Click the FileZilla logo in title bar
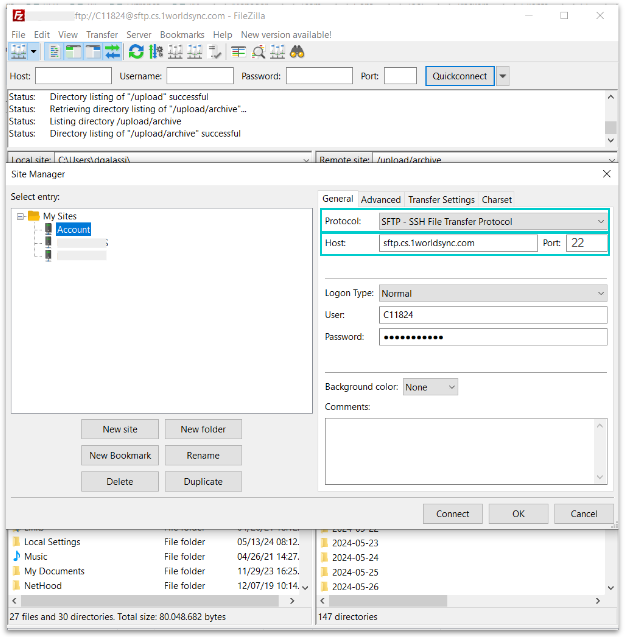Screen dimensions: 625x637 pyautogui.click(x=19, y=15)
